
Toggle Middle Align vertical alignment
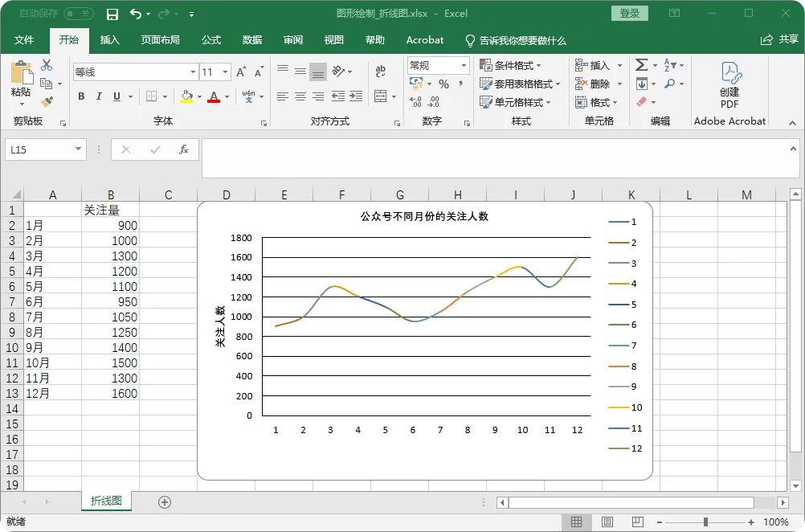300,72
